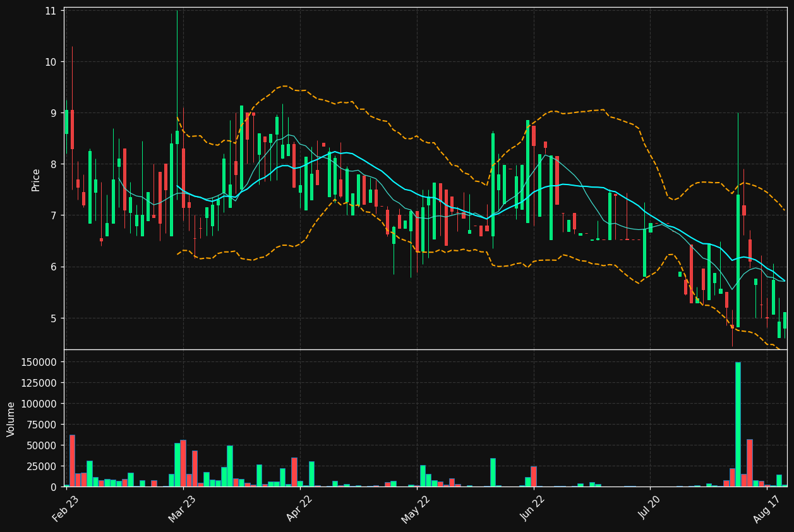This screenshot has width=794, height=532.
Task: Click the 'Jun 22' date label
Action: (533, 509)
